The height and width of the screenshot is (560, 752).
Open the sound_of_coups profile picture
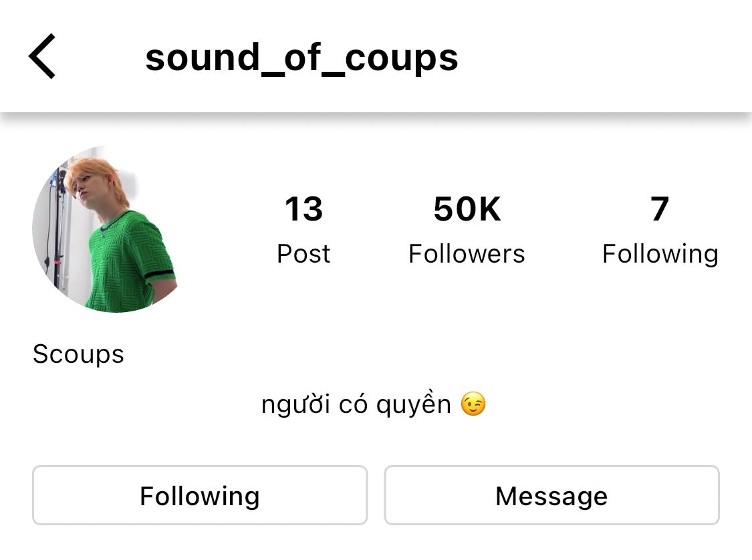[x=105, y=229]
